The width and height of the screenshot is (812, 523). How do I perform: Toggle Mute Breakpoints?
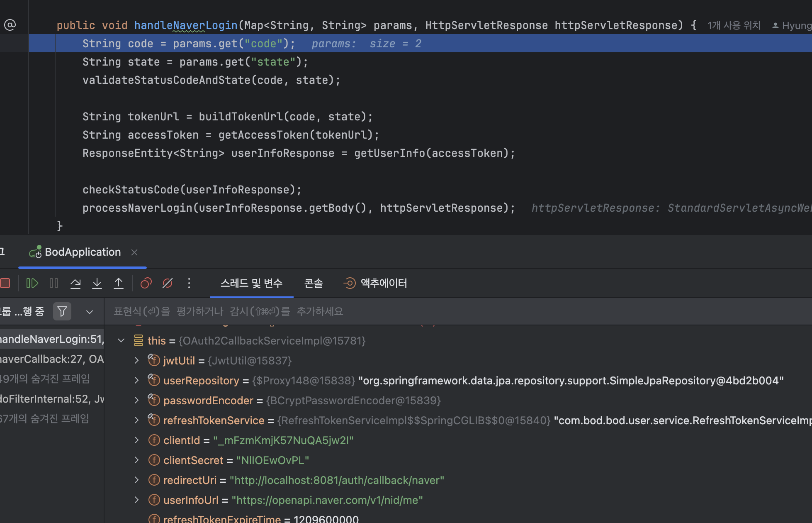coord(168,283)
